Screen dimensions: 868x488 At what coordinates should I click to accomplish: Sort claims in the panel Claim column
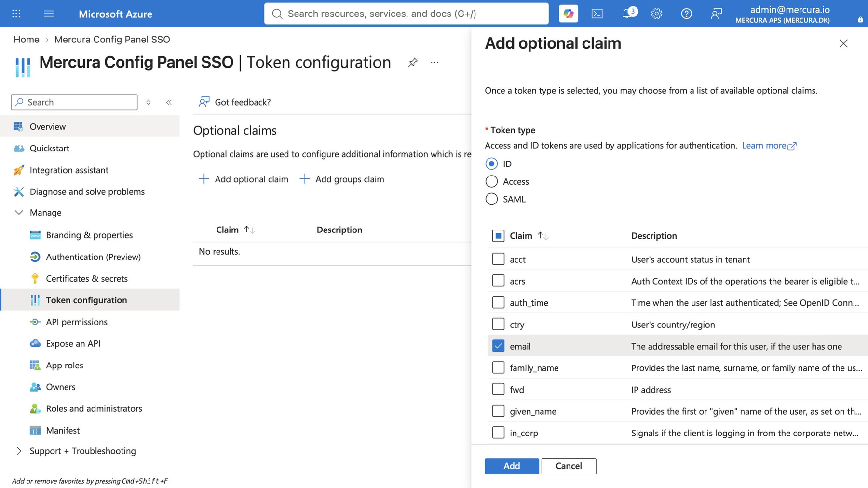pyautogui.click(x=543, y=235)
